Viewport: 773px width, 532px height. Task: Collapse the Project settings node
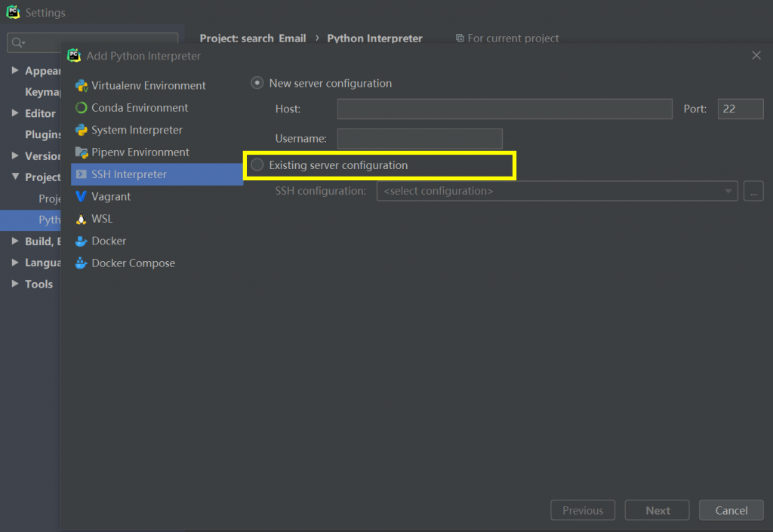click(x=15, y=177)
